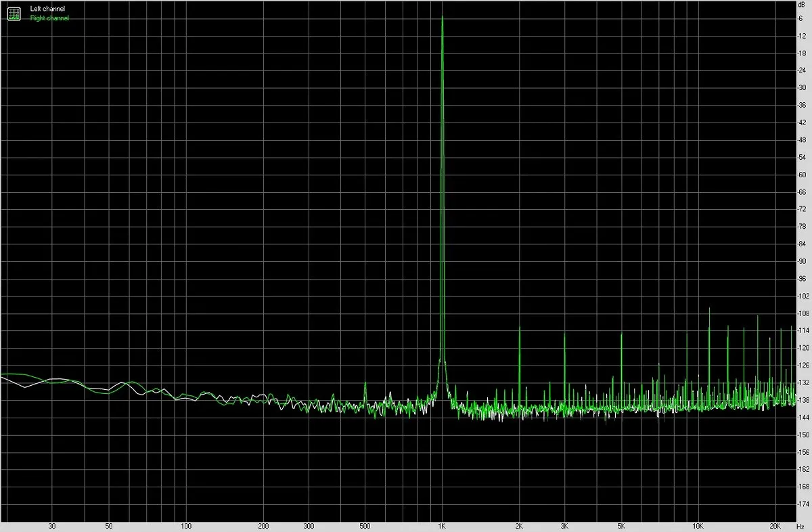Viewport: 812px width, 532px height.
Task: Click the '50' frequency axis label
Action: click(109, 527)
